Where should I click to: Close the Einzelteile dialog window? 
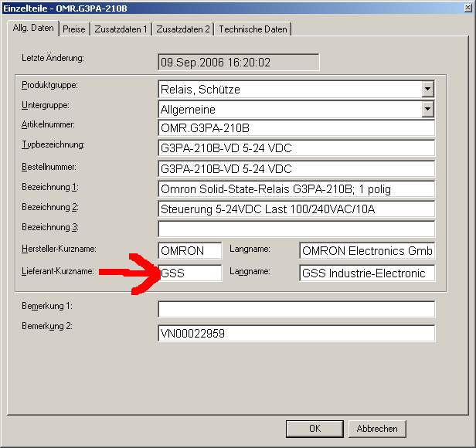pos(468,8)
